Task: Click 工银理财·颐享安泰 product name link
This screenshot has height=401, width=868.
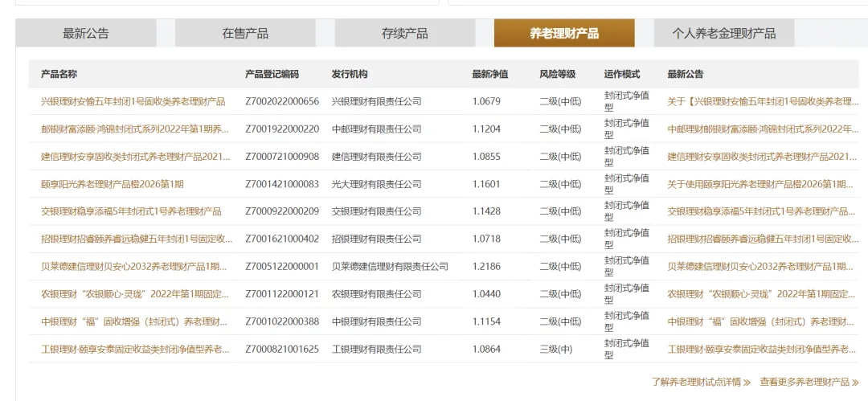Action: [134, 350]
